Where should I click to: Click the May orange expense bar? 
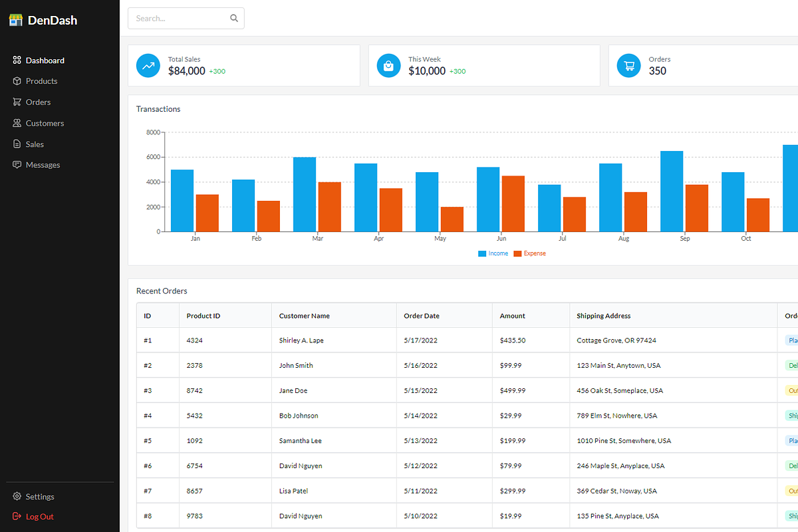pyautogui.click(x=452, y=219)
